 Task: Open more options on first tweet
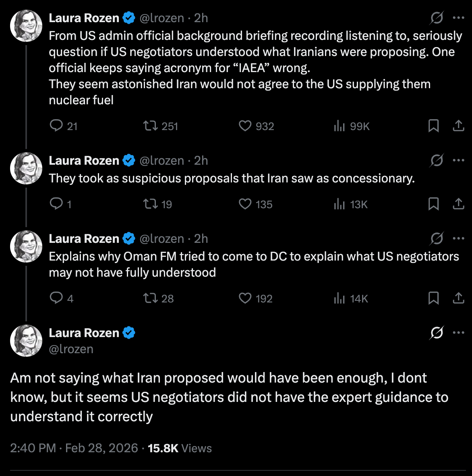pos(458,18)
